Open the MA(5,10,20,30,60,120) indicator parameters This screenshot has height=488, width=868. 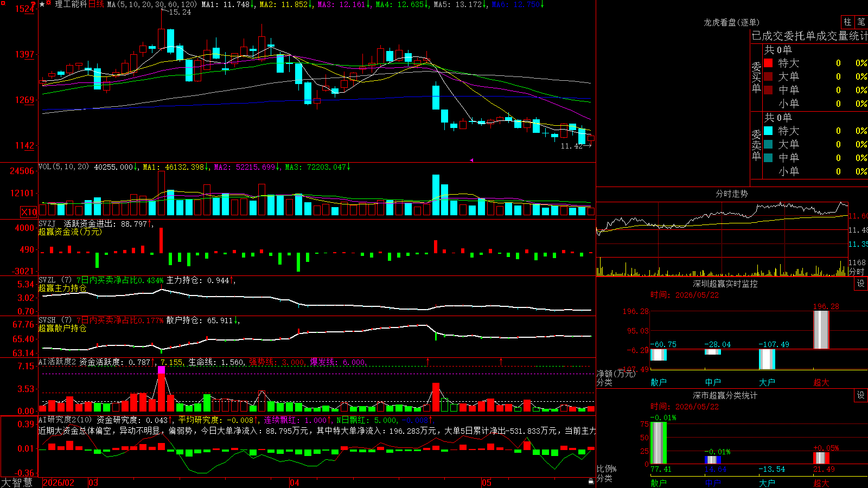[152, 4]
